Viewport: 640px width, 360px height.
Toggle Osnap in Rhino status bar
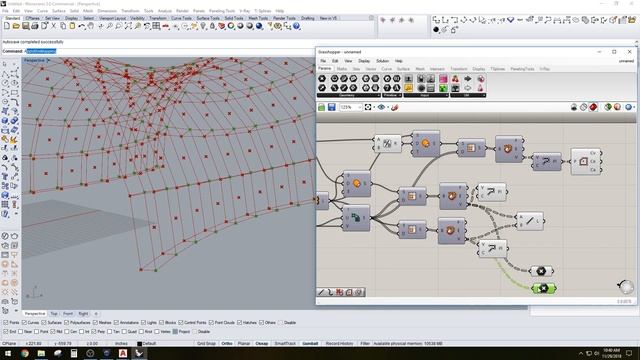(x=262, y=343)
